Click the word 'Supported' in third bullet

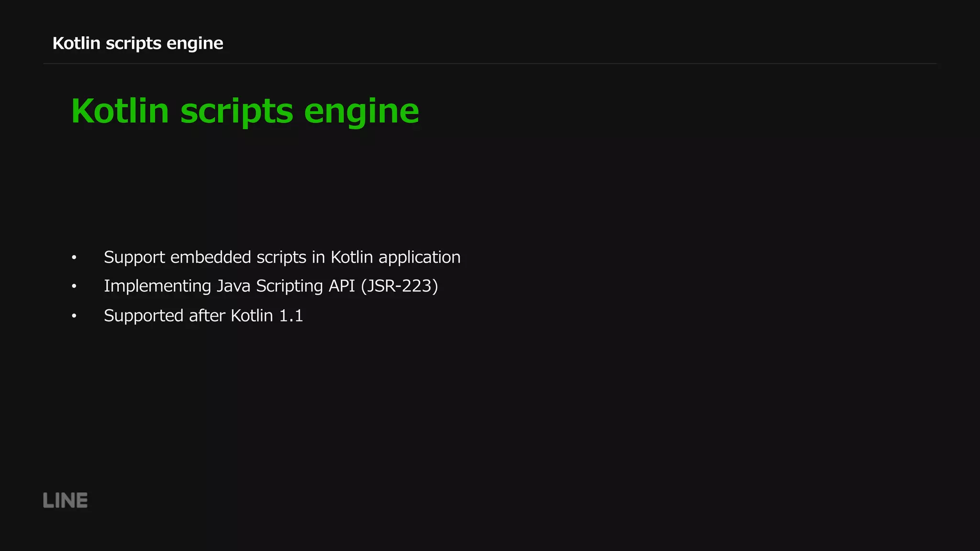pos(144,316)
